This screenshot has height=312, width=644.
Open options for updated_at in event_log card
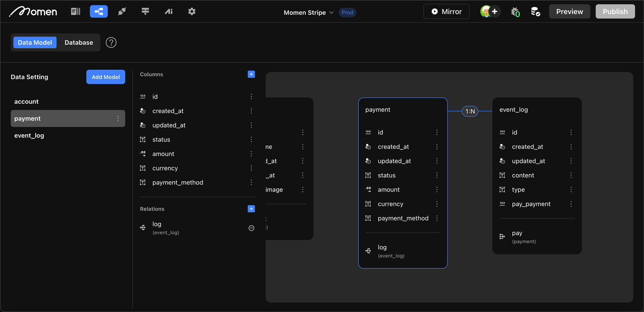coord(571,161)
